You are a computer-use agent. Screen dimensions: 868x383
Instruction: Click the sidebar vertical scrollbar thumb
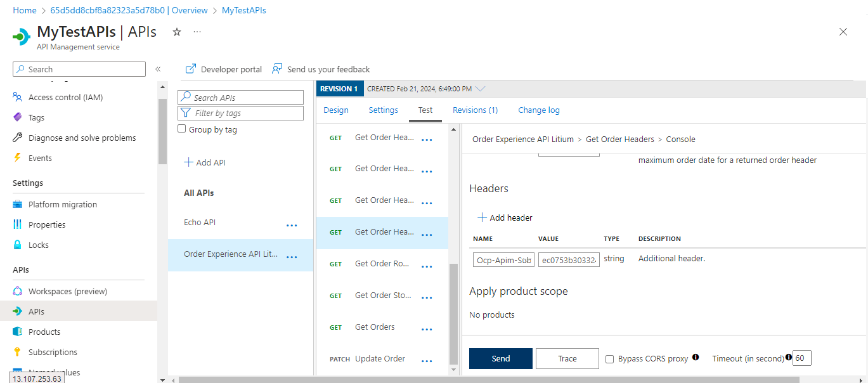[x=162, y=131]
